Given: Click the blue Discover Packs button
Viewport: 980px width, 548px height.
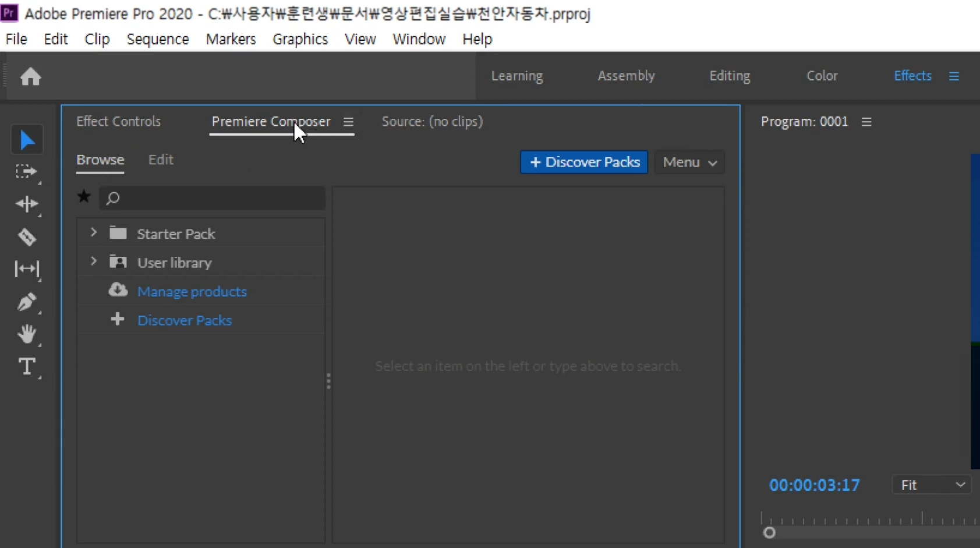Looking at the screenshot, I should click(584, 162).
